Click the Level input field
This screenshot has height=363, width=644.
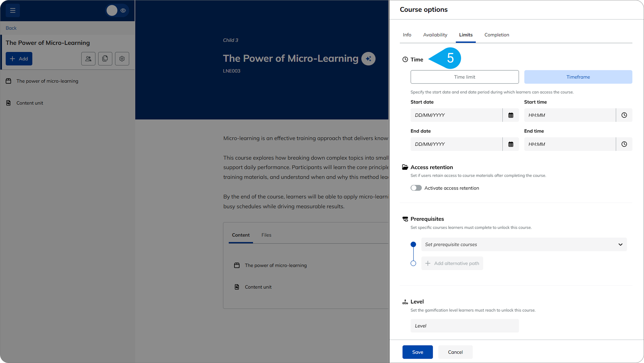(464, 326)
